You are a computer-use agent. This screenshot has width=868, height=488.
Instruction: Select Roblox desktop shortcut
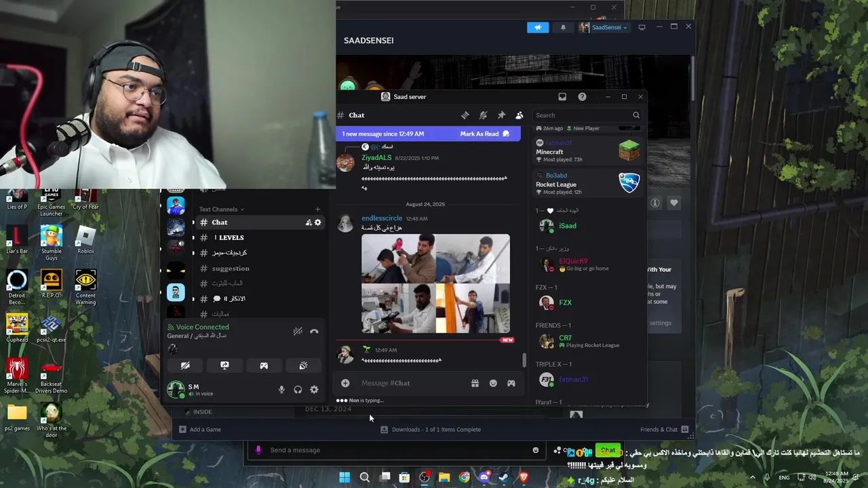[85, 240]
